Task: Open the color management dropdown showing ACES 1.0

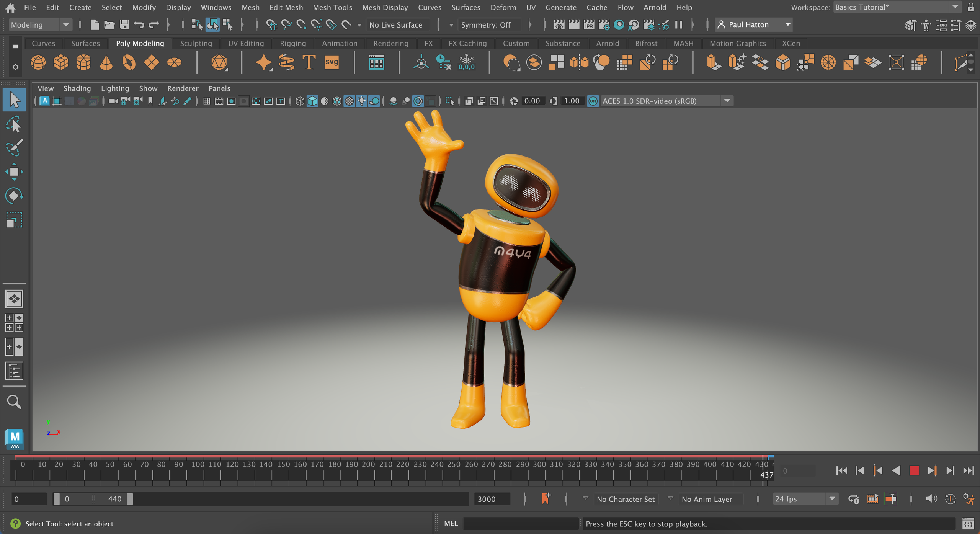Action: [727, 101]
